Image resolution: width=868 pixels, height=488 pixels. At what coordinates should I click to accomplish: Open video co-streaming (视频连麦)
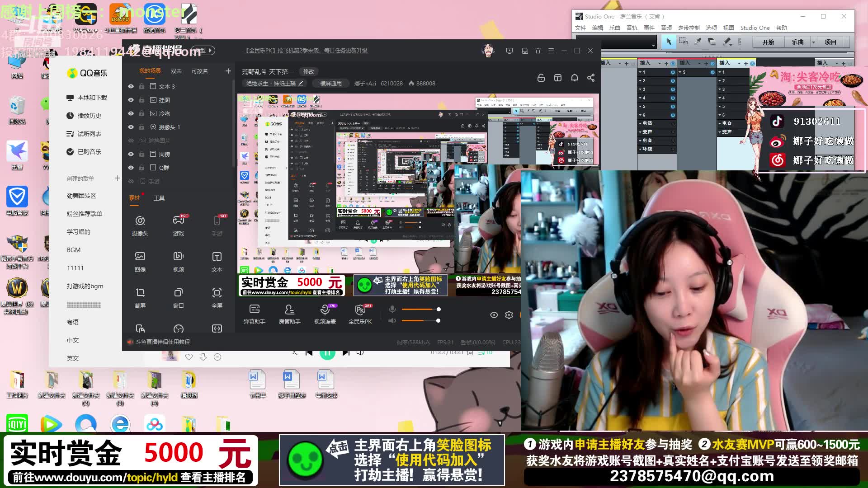(x=325, y=314)
